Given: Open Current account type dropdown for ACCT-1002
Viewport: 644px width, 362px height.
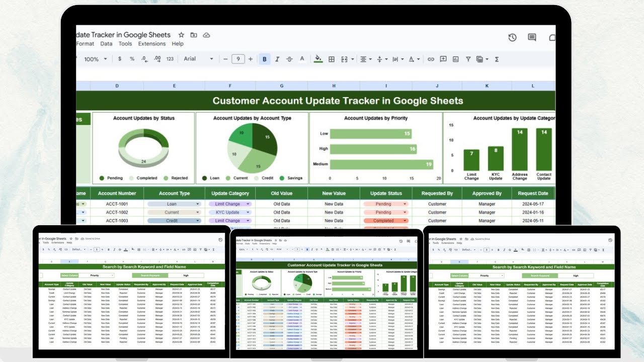Looking at the screenshot, I should point(174,212).
